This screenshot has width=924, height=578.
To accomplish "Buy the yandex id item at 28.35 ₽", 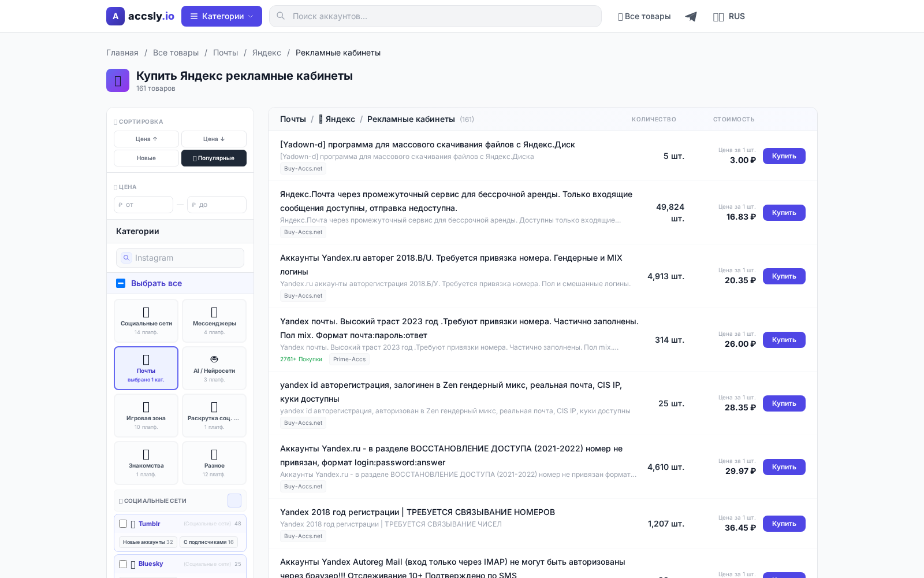I will coord(784,403).
